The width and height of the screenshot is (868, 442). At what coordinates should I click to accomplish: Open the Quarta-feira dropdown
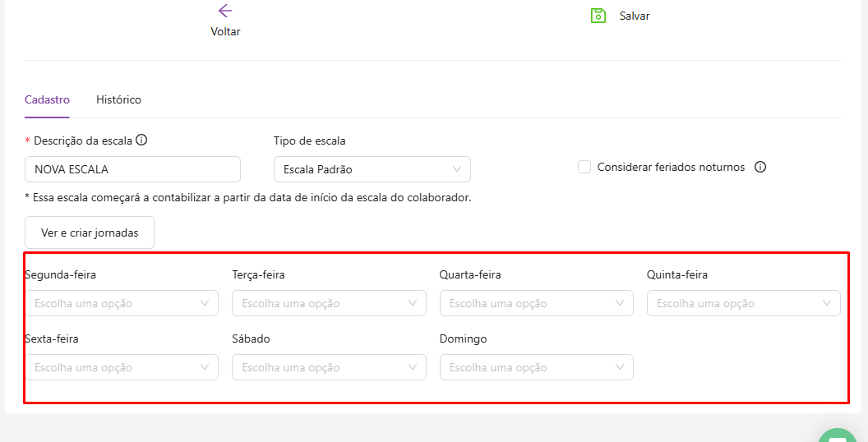point(536,303)
